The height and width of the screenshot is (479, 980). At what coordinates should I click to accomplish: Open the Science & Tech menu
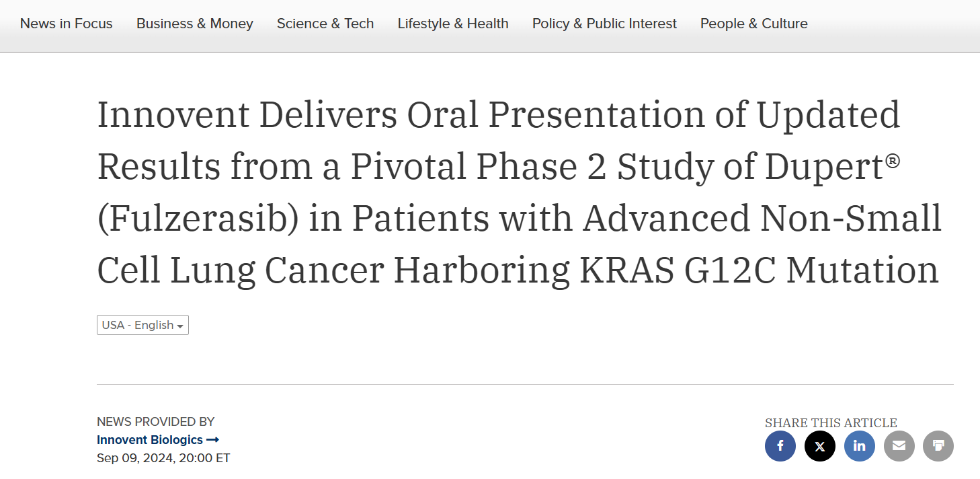click(325, 24)
